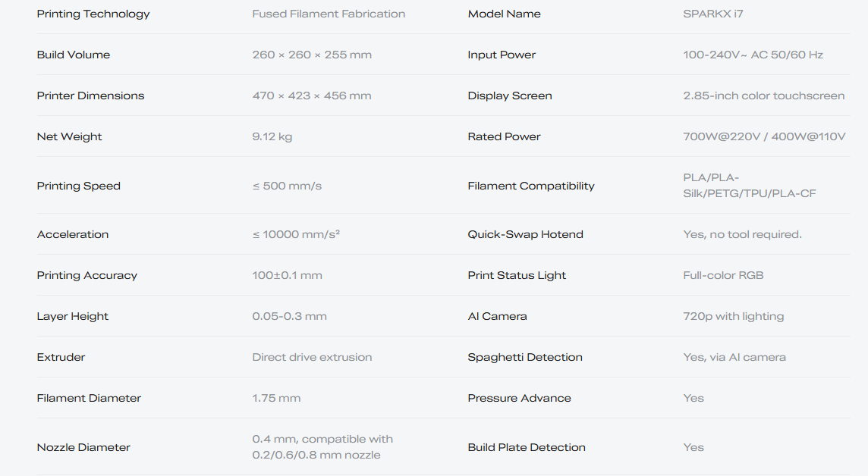
Task: Select the Fused Filament Fabrication value
Action: point(329,14)
